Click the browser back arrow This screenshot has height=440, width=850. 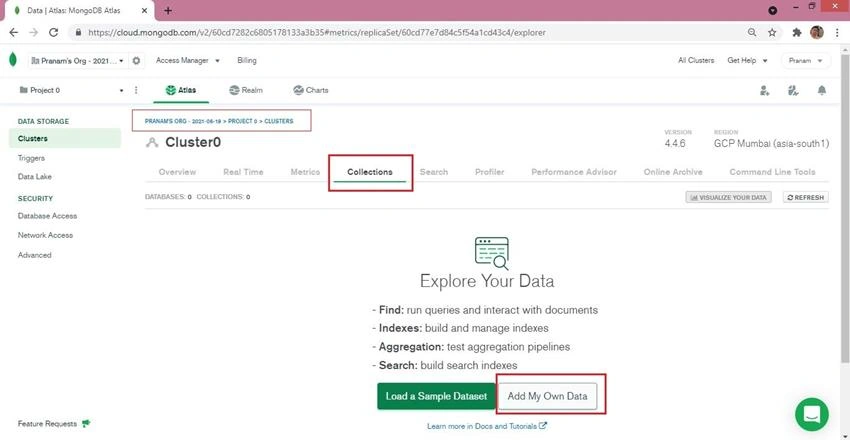pos(14,33)
